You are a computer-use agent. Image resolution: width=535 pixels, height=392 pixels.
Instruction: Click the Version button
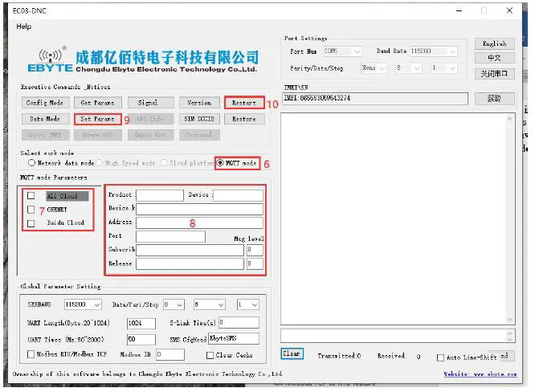199,103
